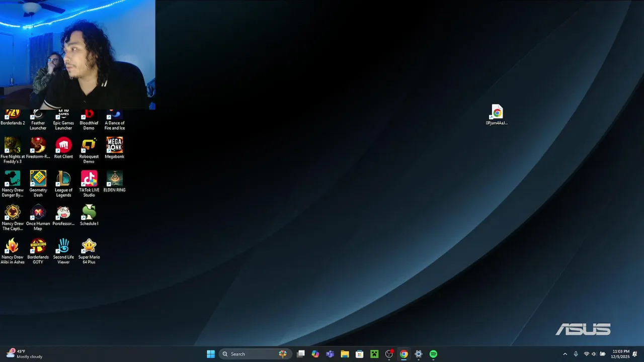The height and width of the screenshot is (362, 644).
Task: Open Wi-Fi network quick settings
Action: point(587,354)
